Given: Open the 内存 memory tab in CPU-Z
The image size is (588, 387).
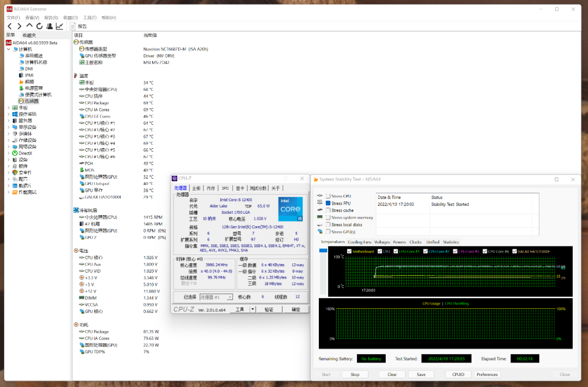Looking at the screenshot, I should pos(211,188).
